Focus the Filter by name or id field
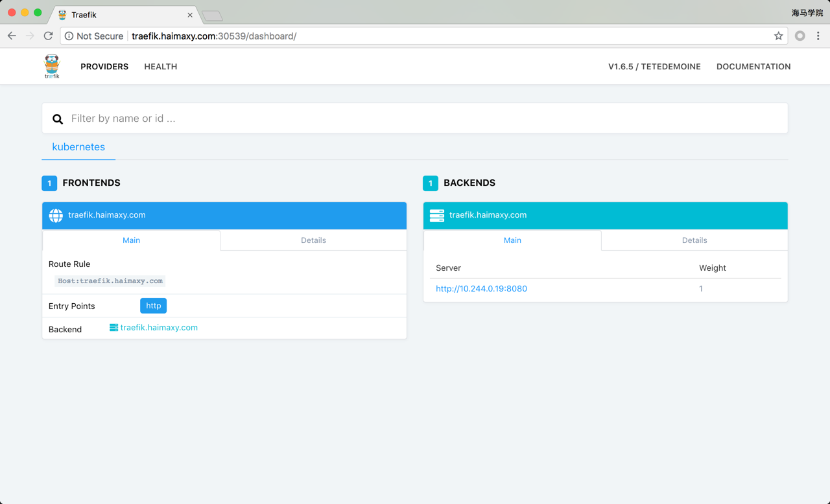The height and width of the screenshot is (504, 830). tap(421, 119)
